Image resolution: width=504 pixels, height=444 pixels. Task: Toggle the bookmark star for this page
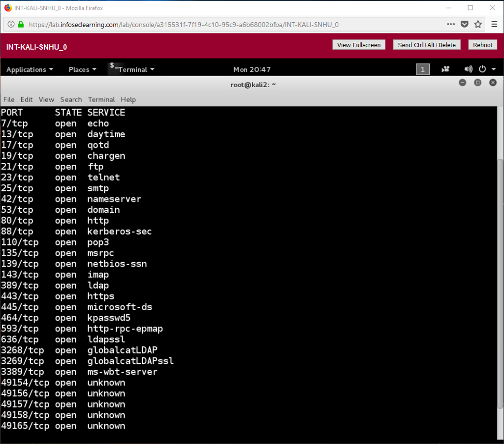(478, 24)
